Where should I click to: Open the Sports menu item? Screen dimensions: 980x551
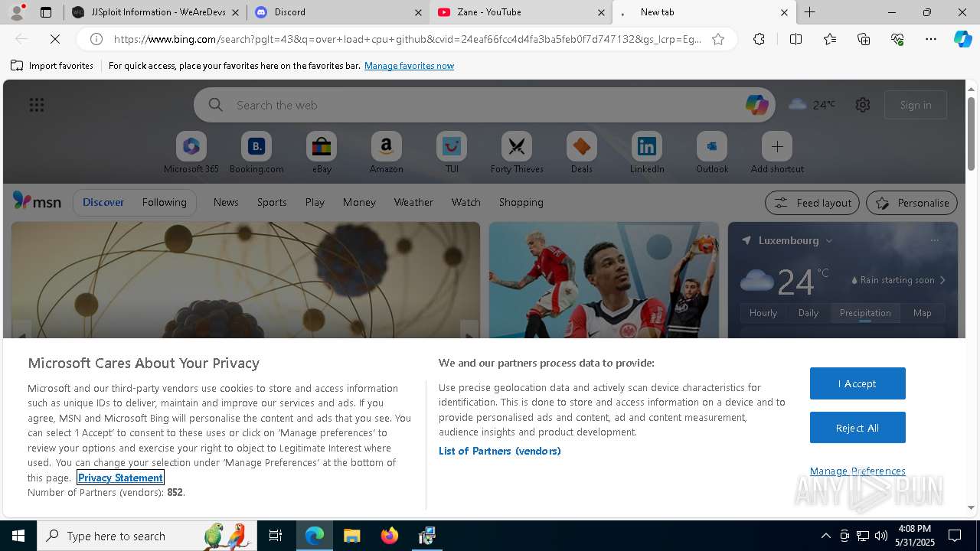pos(272,202)
